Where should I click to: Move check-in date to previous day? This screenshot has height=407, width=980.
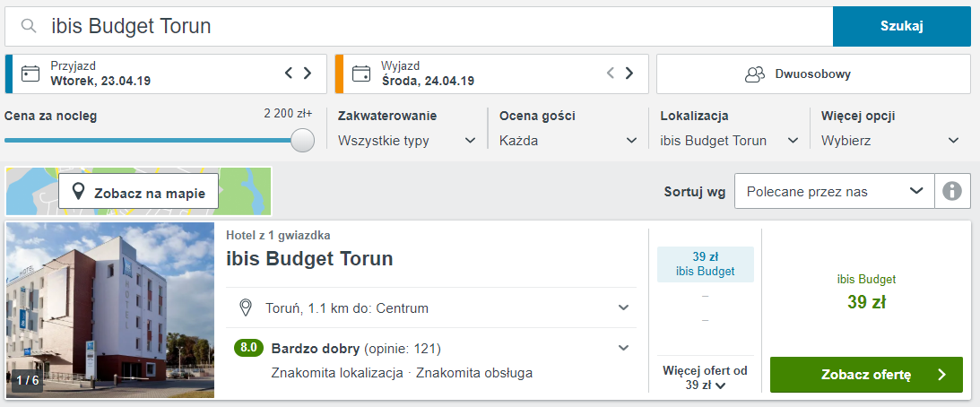[x=288, y=74]
